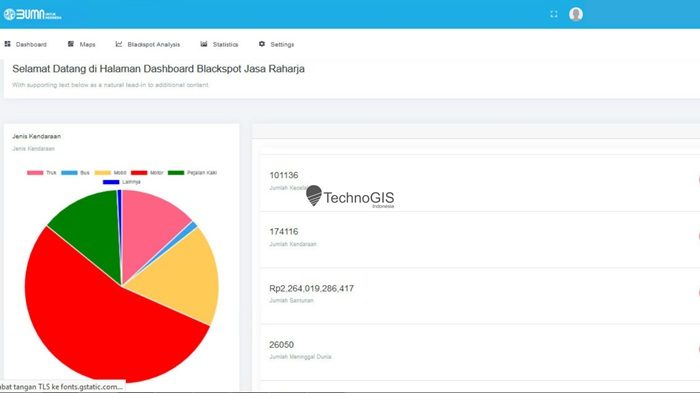Click the welcome heading Selamat Datang
The height and width of the screenshot is (393, 700).
[x=158, y=69]
